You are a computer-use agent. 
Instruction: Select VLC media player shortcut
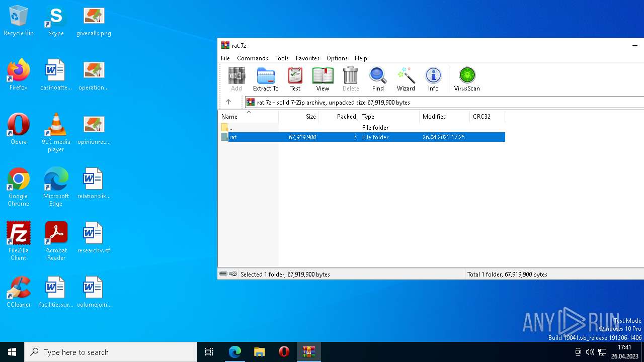tap(56, 133)
